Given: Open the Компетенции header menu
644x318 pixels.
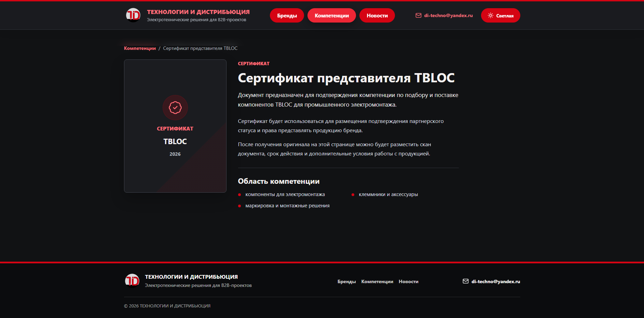Looking at the screenshot, I should (x=331, y=15).
